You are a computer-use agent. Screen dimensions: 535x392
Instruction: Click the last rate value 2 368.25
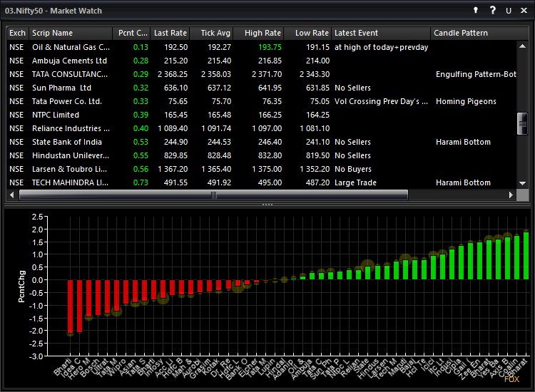pyautogui.click(x=173, y=74)
